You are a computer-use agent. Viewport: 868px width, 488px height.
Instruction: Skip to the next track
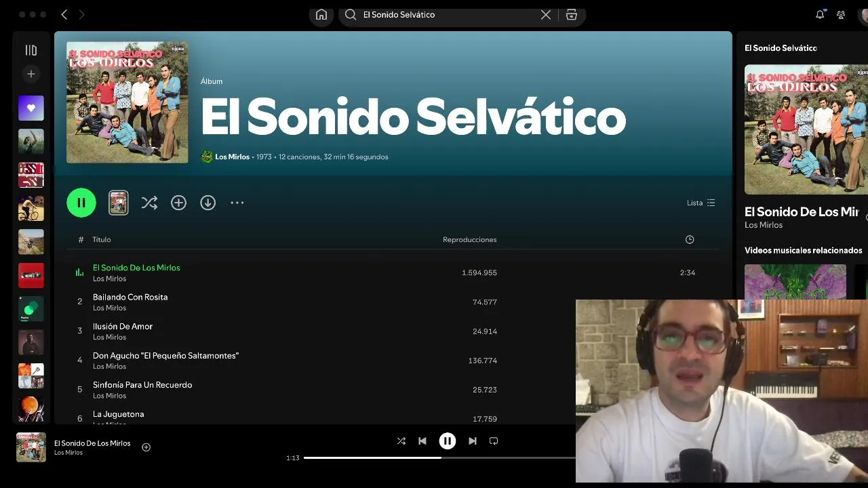tap(473, 441)
